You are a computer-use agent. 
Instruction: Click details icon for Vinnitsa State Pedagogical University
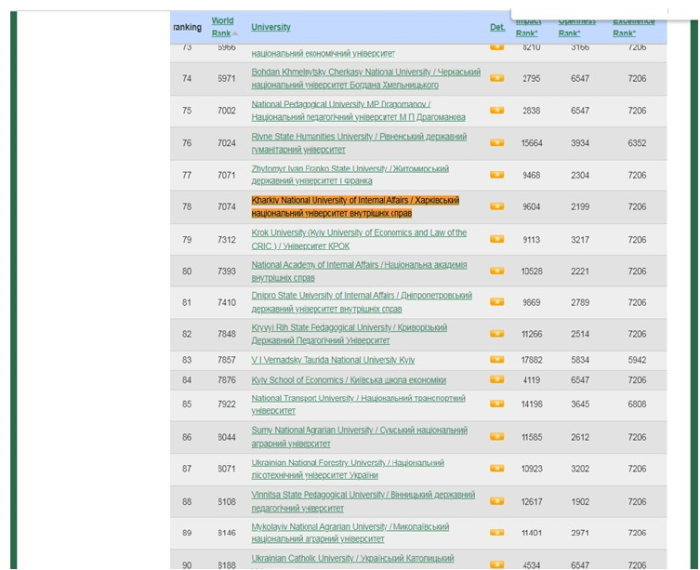(497, 501)
